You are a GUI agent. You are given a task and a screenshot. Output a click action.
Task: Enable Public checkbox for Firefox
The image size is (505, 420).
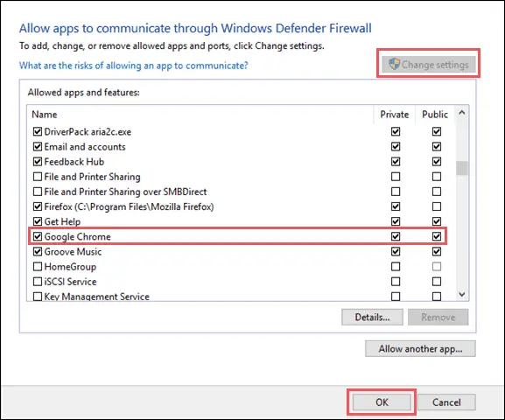pos(437,206)
